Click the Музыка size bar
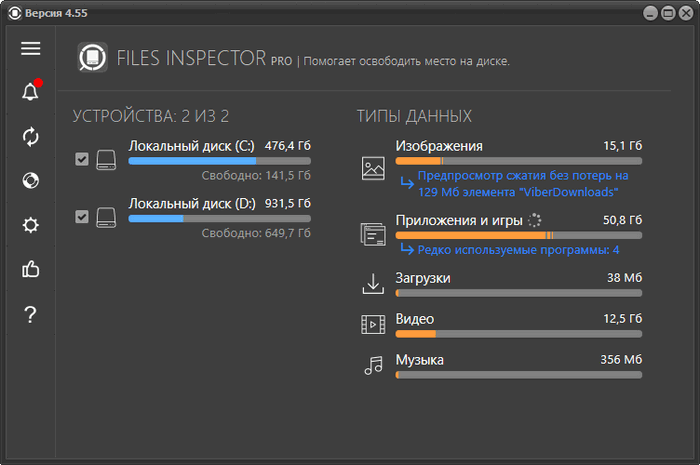The height and width of the screenshot is (465, 700). tap(519, 375)
